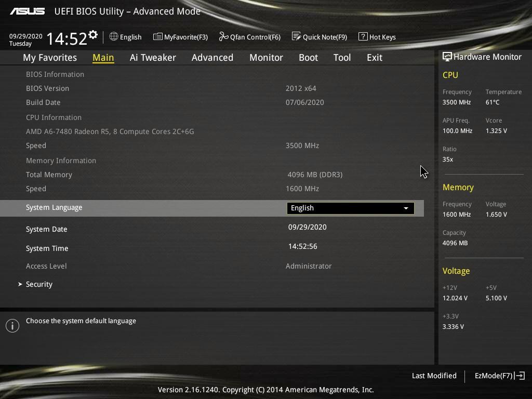Go to the Advanced tab
This screenshot has width=532, height=399.
(x=212, y=58)
